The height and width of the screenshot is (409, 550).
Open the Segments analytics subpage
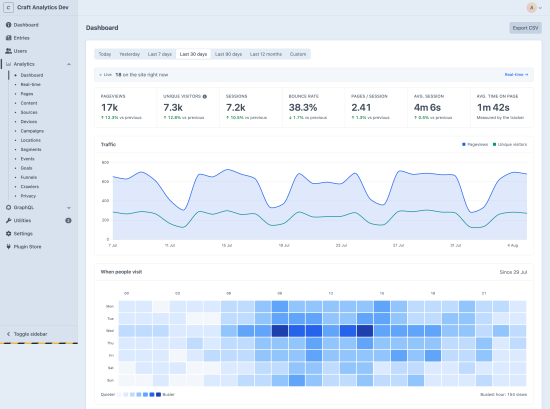(31, 149)
